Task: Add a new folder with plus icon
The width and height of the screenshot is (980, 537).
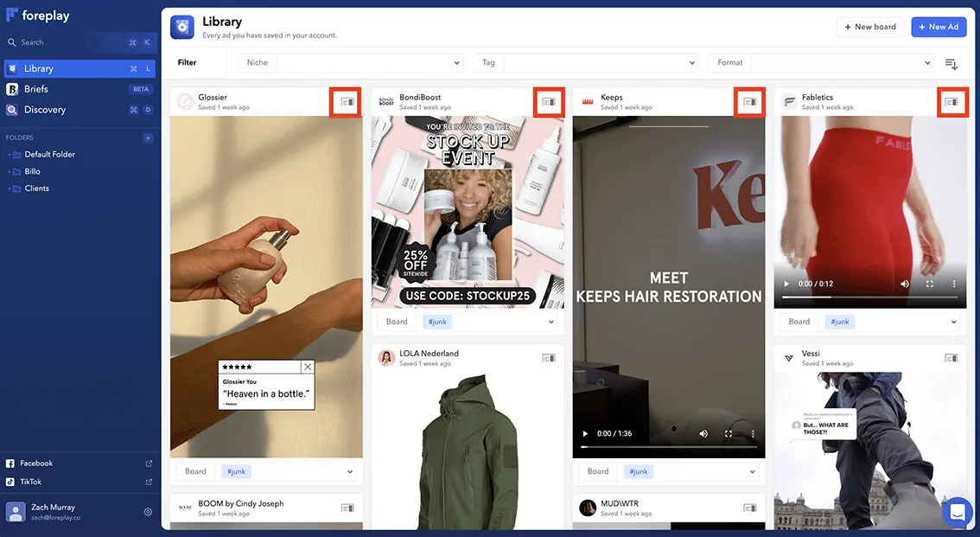Action: 148,138
